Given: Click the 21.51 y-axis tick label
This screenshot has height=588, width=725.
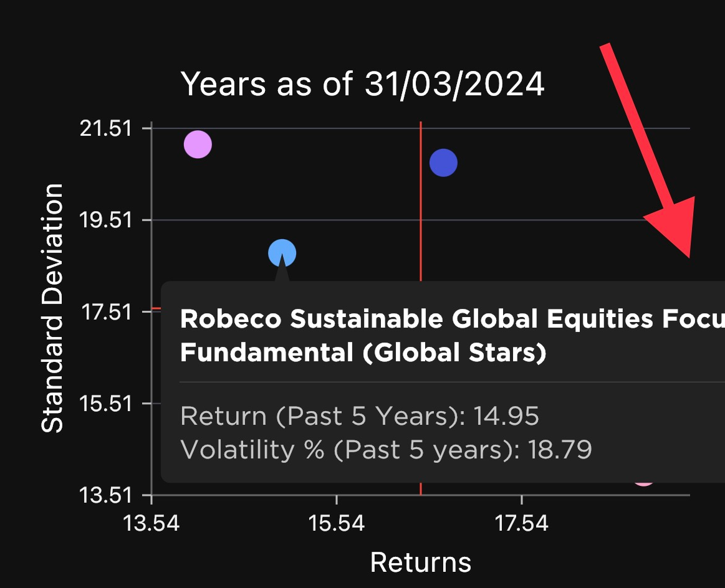Looking at the screenshot, I should [x=105, y=129].
